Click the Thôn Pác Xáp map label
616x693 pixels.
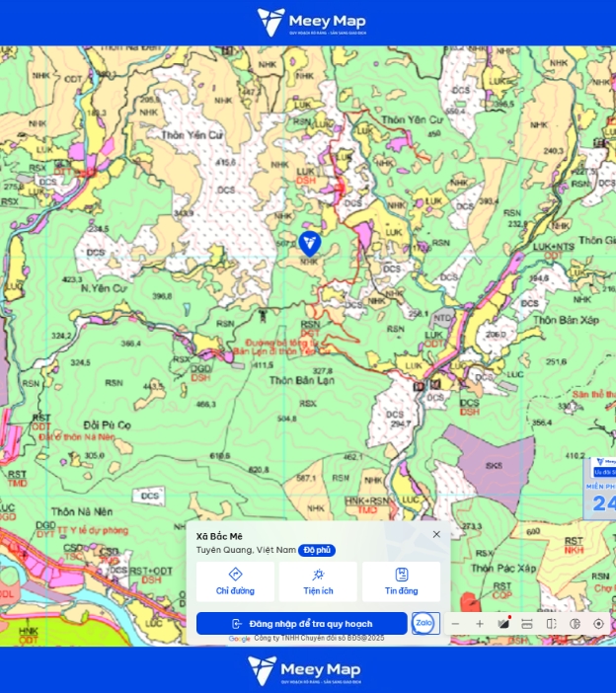tap(503, 568)
